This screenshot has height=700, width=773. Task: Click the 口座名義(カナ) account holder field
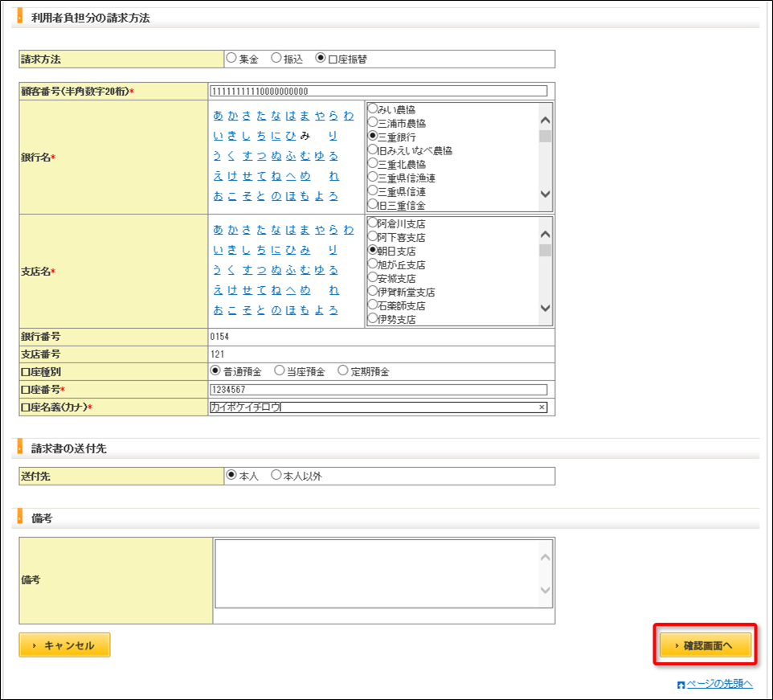coord(378,407)
